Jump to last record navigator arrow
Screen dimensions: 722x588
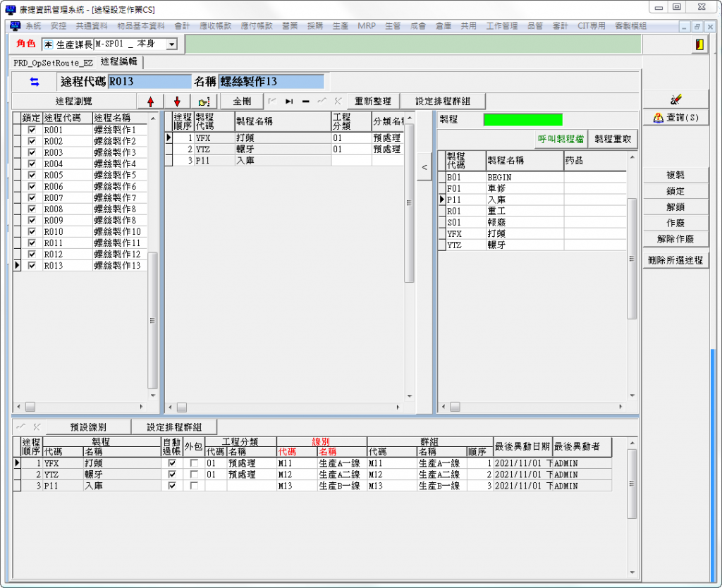[289, 102]
